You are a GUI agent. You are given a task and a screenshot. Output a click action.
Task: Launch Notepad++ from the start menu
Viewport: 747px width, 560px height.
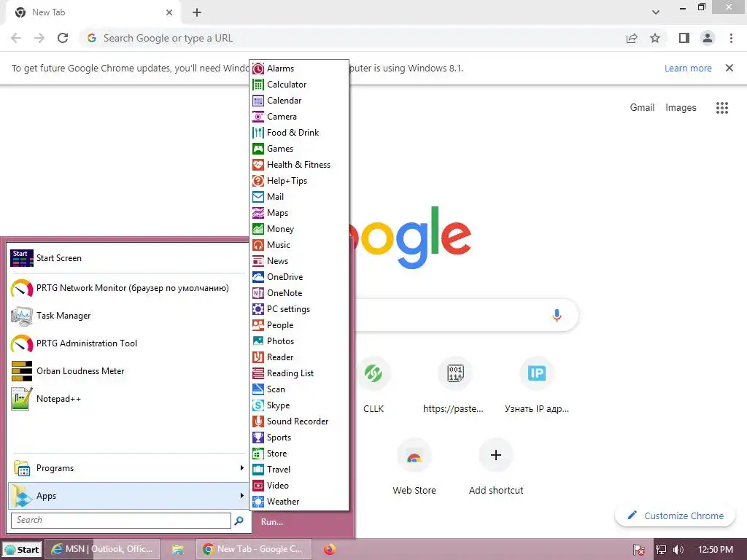pos(128,399)
